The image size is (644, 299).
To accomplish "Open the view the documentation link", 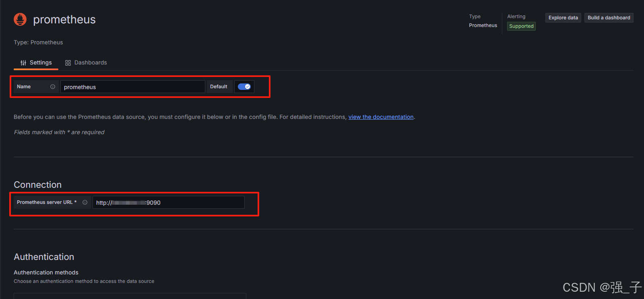I will pyautogui.click(x=381, y=117).
